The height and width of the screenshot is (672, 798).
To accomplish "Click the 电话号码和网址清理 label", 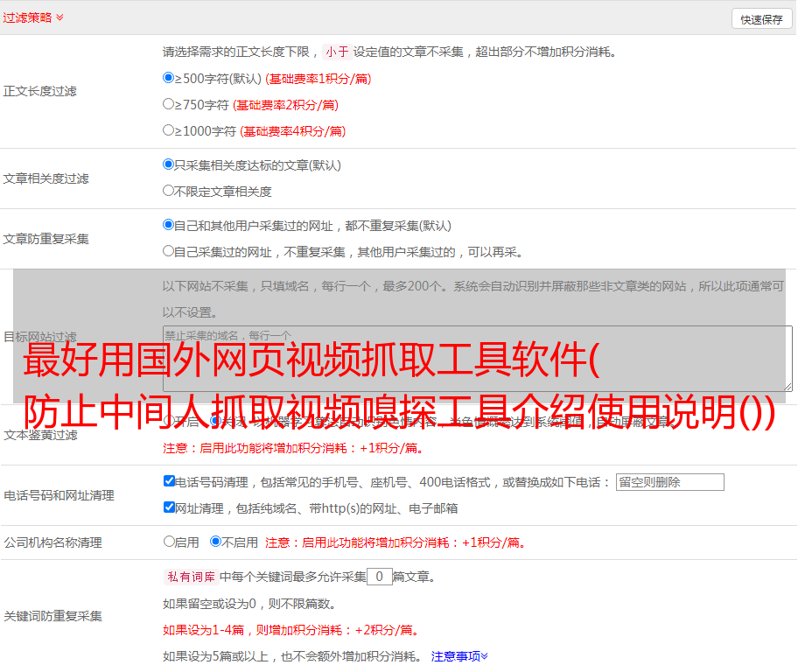I will coord(59,495).
